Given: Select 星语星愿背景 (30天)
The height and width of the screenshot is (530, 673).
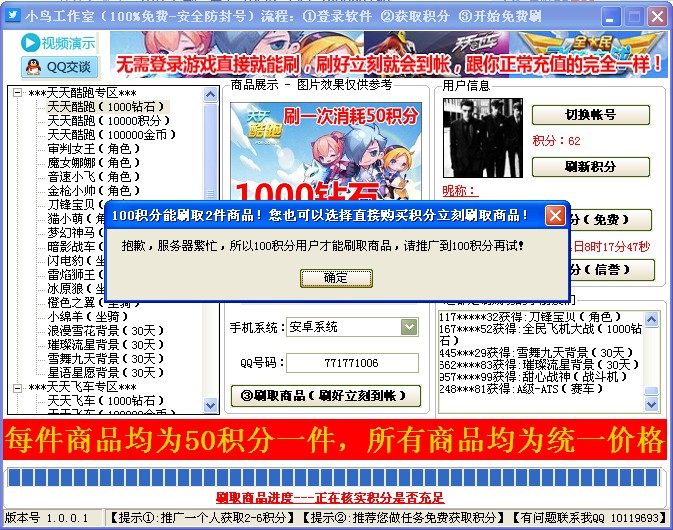Looking at the screenshot, I should 106,373.
